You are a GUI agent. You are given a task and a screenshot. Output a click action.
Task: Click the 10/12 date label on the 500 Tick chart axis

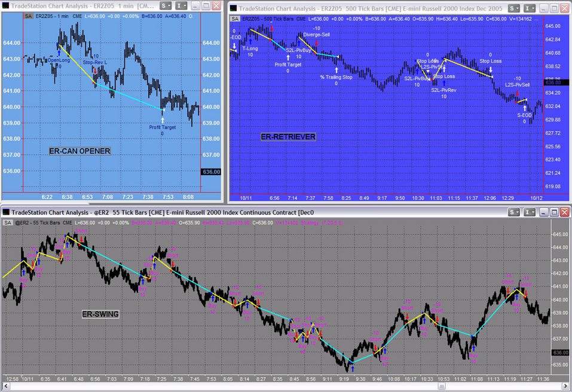(x=536, y=198)
